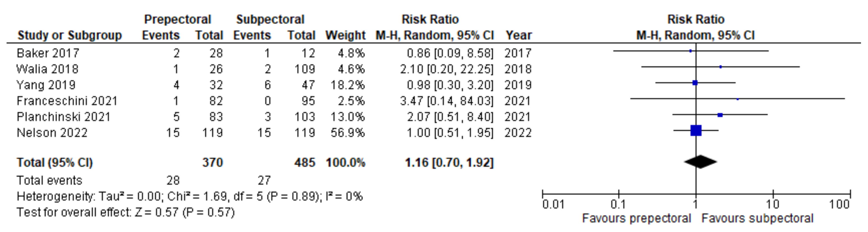Click the Study or Subgroup column header
The image size is (868, 232).
[x=70, y=35]
